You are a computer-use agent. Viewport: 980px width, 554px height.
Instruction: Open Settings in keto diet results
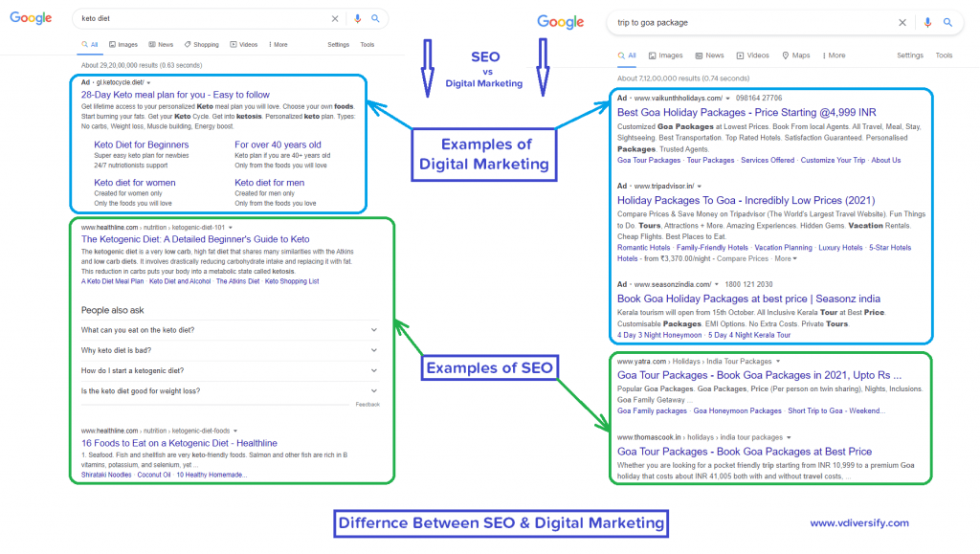point(338,45)
